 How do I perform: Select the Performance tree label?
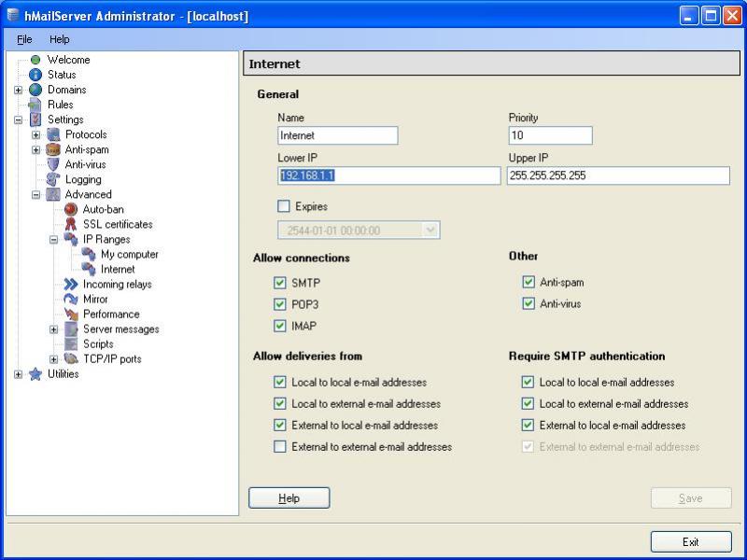click(111, 315)
